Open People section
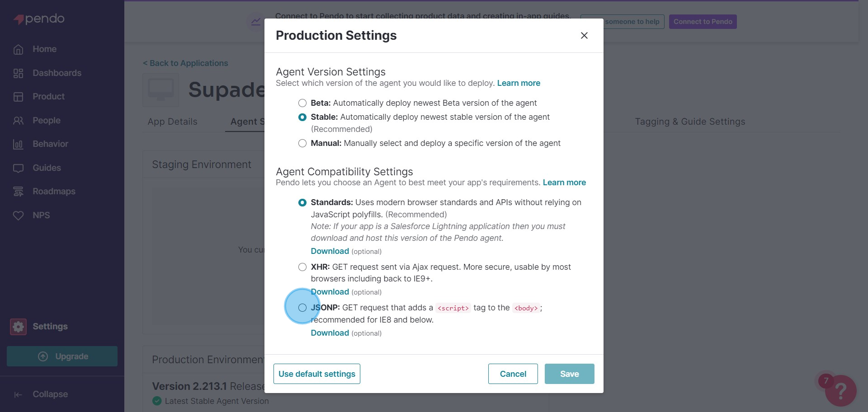Screen dimensions: 868x412 (x=47, y=121)
